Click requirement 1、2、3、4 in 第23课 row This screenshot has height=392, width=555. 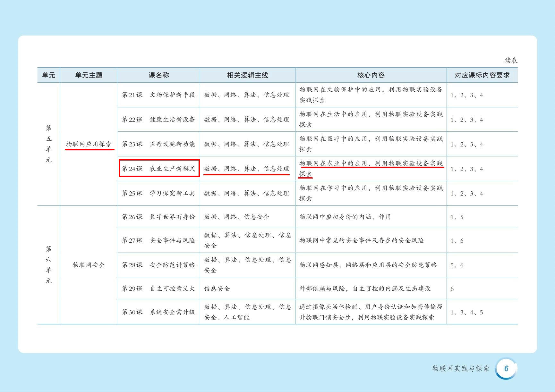(x=467, y=145)
